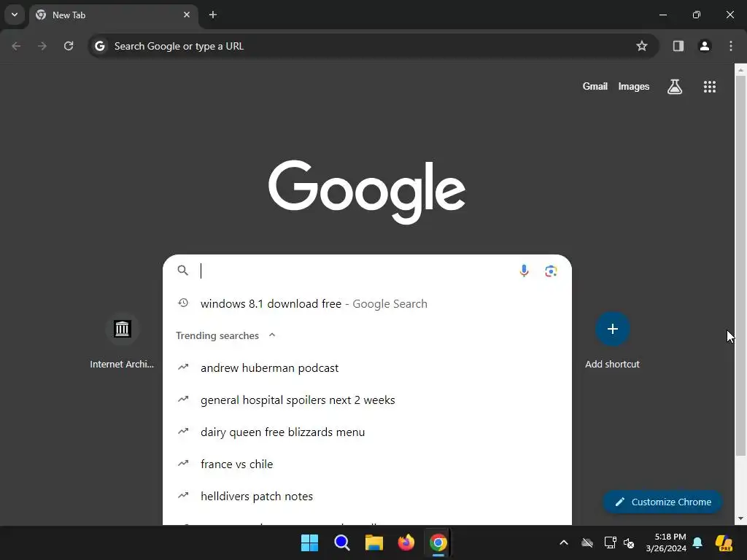Start voice search with microphone icon
The image size is (747, 560).
tap(524, 271)
